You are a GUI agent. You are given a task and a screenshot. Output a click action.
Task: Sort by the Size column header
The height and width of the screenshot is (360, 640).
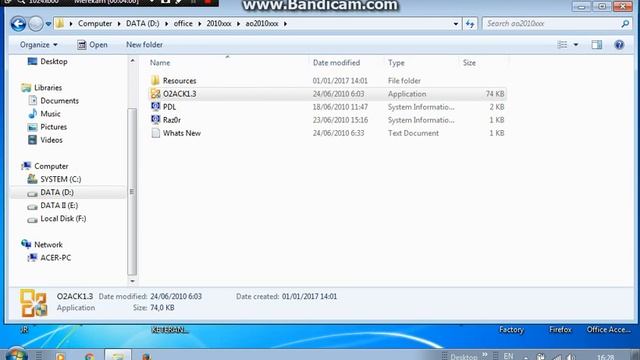(x=469, y=63)
